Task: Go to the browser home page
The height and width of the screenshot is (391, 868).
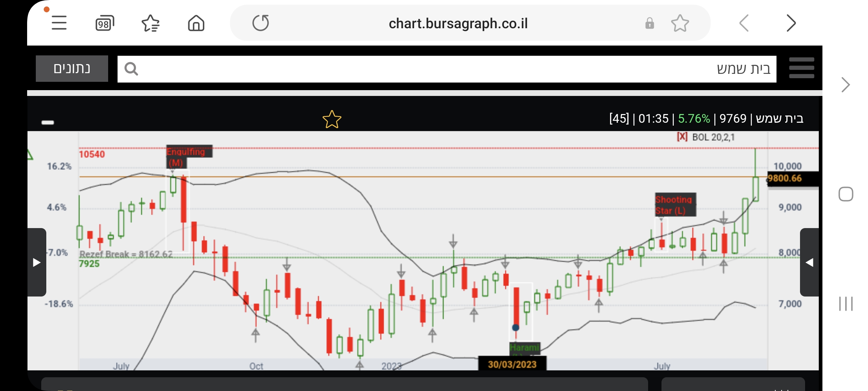Action: (x=196, y=24)
